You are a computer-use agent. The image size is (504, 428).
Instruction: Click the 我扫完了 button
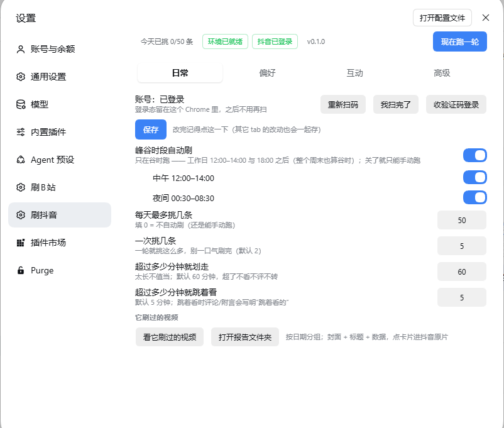pos(396,104)
